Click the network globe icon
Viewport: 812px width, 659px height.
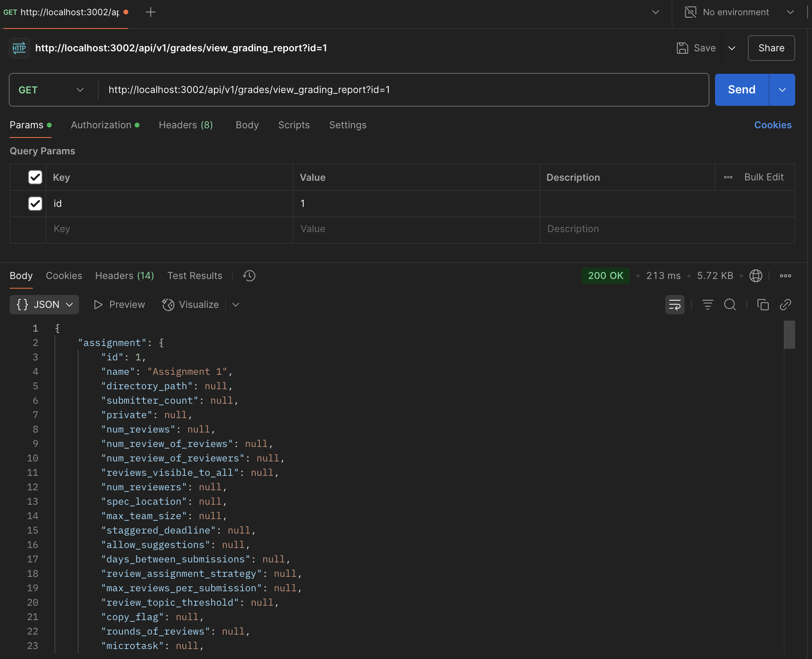[755, 276]
